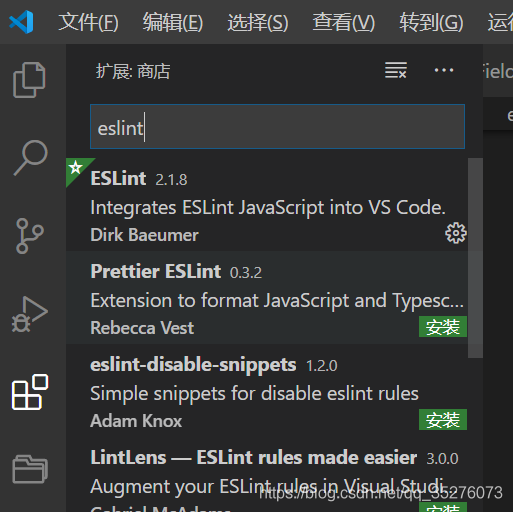513x512 pixels.
Task: Open the 转到(G) menu
Action: tap(431, 23)
